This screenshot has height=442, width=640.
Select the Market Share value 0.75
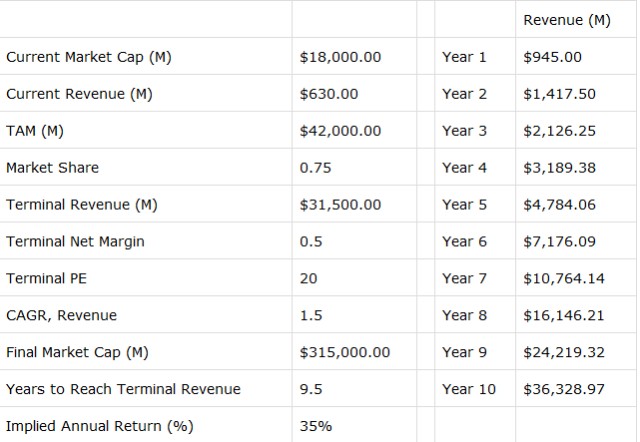[x=315, y=168]
